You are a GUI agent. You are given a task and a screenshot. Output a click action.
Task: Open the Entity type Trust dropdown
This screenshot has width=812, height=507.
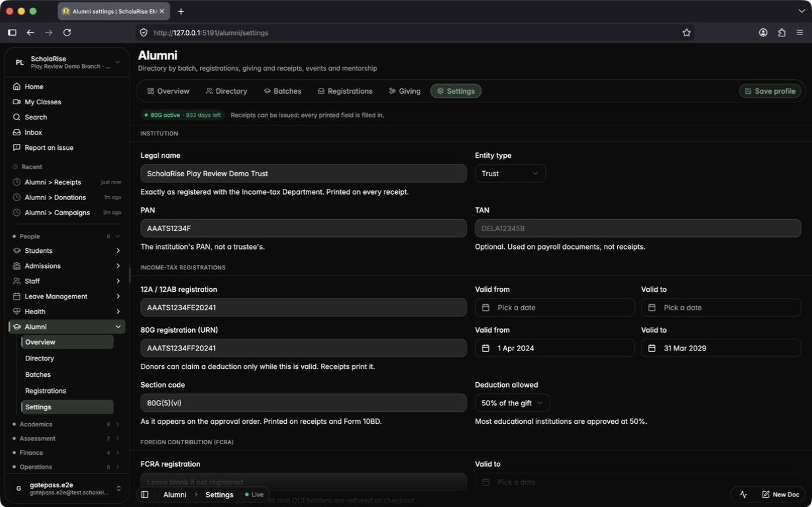click(x=510, y=174)
